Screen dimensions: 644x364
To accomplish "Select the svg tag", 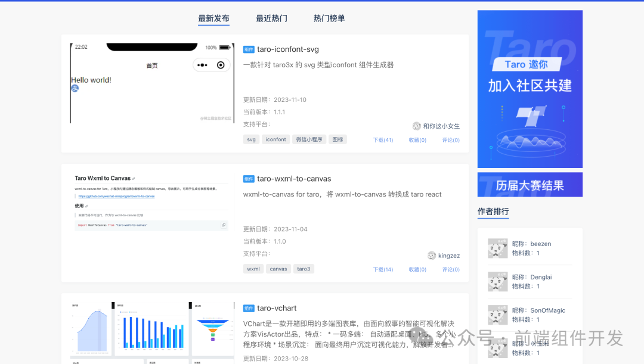I will click(x=252, y=139).
